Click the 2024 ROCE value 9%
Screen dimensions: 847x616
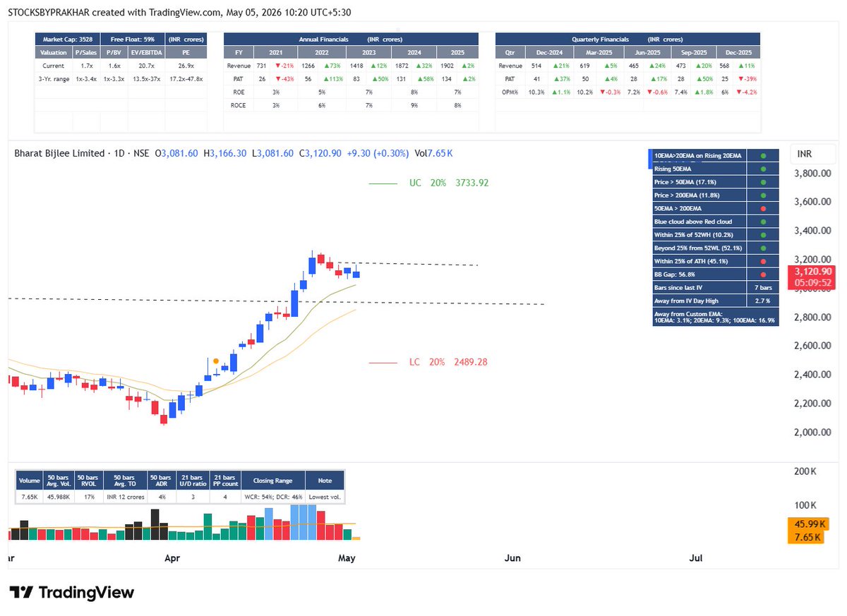pos(413,105)
